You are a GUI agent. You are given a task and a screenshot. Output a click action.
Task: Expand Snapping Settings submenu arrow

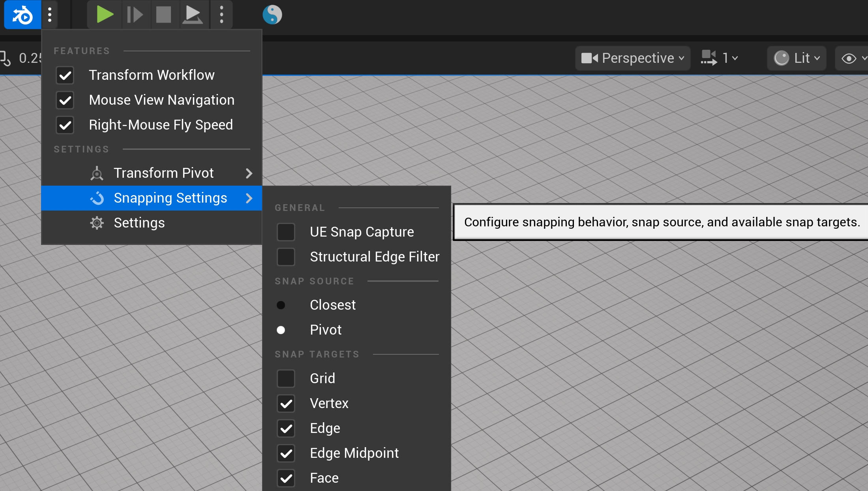point(249,198)
